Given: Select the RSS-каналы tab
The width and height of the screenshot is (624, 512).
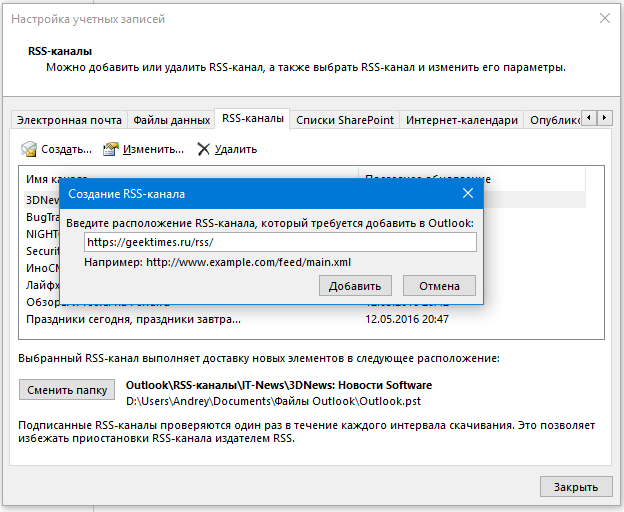Looking at the screenshot, I should click(253, 119).
